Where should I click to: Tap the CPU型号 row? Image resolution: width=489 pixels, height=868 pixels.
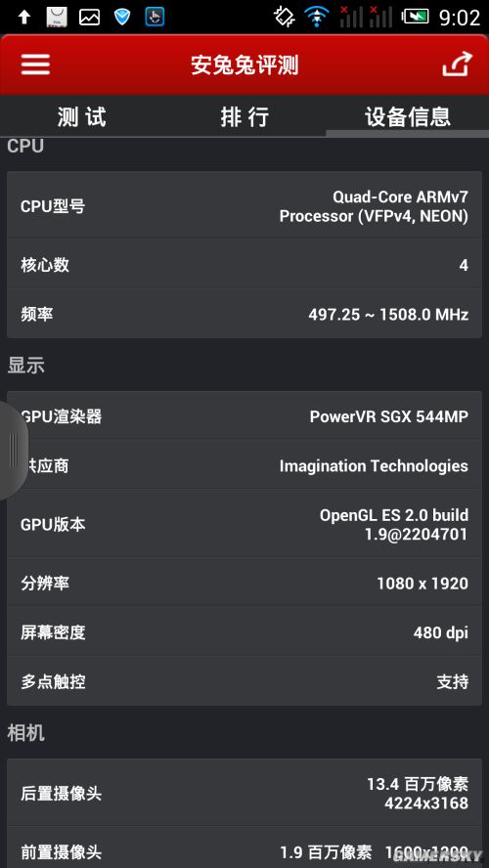point(244,206)
